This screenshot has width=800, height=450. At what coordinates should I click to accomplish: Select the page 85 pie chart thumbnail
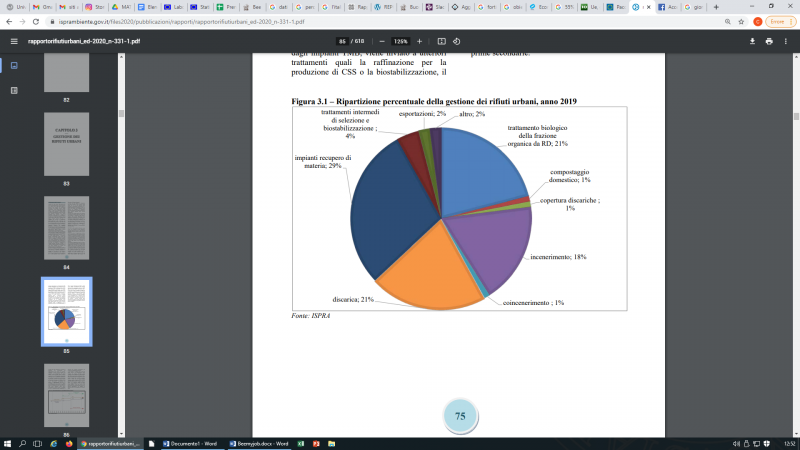pos(66,310)
